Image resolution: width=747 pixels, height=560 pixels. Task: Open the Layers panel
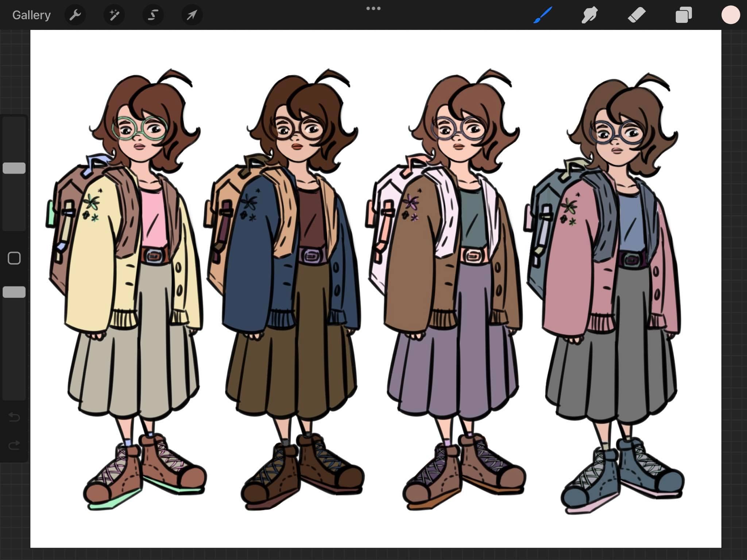684,15
